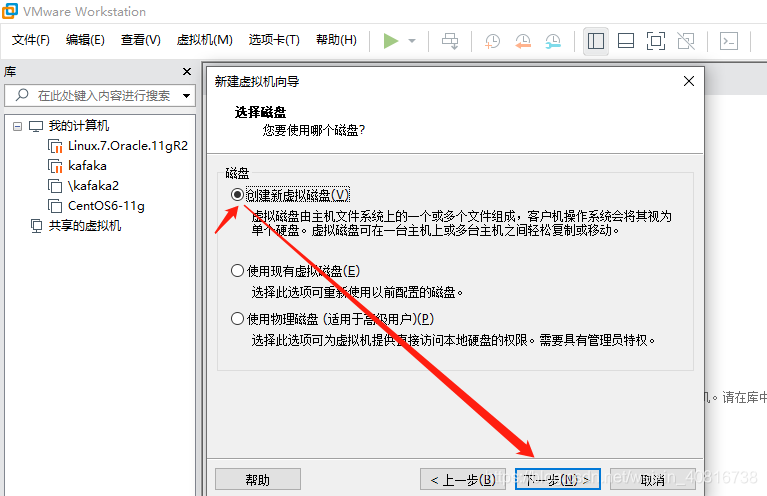
Task: Click the kafaka VM icon
Action: (x=55, y=166)
